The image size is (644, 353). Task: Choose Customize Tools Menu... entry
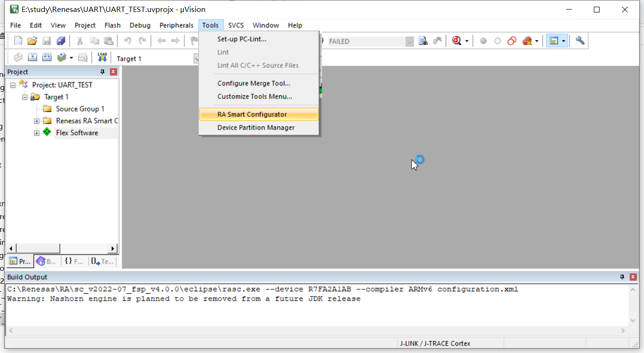pyautogui.click(x=258, y=97)
